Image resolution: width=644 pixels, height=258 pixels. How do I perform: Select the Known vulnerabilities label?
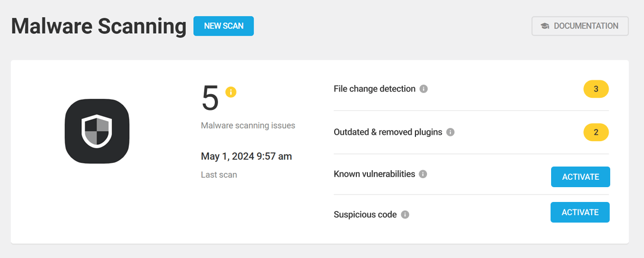click(374, 174)
